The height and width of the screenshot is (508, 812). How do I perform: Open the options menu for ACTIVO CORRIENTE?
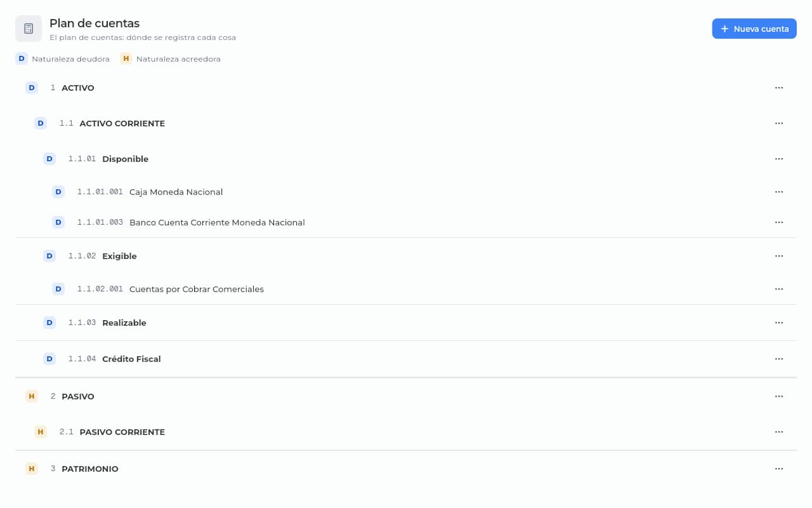(779, 123)
